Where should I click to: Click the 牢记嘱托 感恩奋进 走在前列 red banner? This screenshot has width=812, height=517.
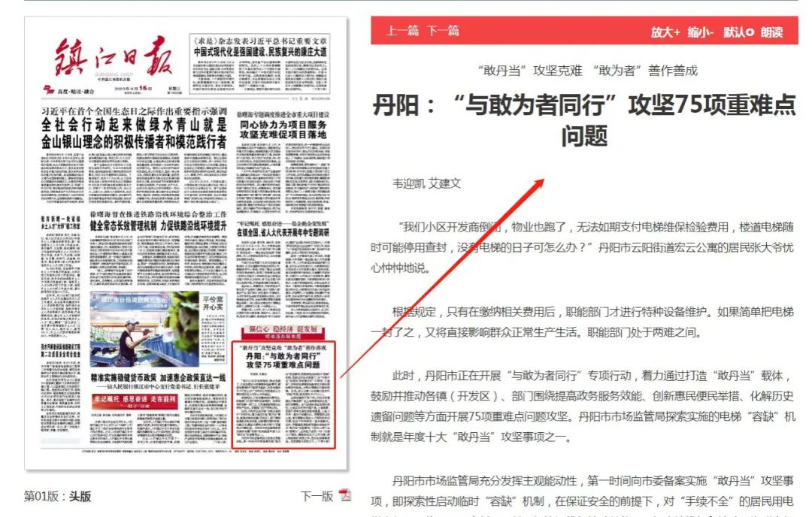135,400
